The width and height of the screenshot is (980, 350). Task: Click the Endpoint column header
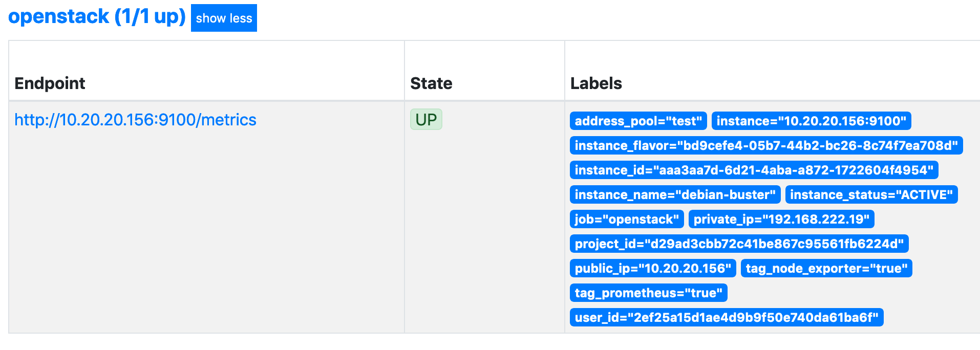[50, 83]
